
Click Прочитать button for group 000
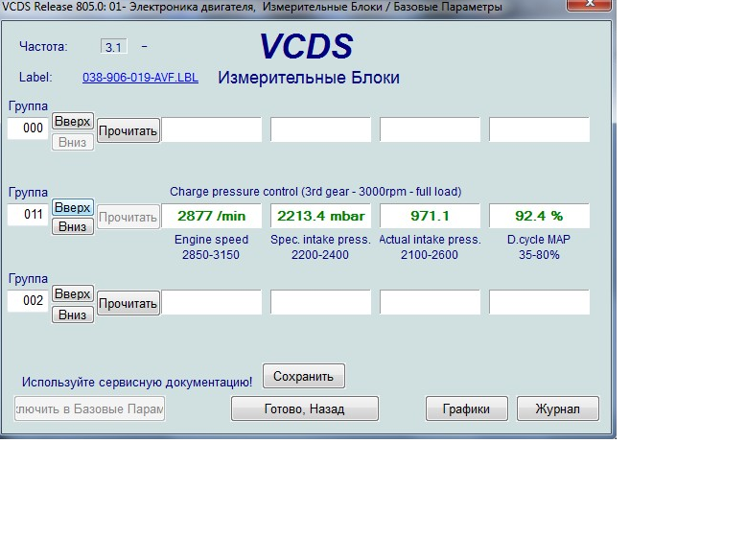pos(128,130)
